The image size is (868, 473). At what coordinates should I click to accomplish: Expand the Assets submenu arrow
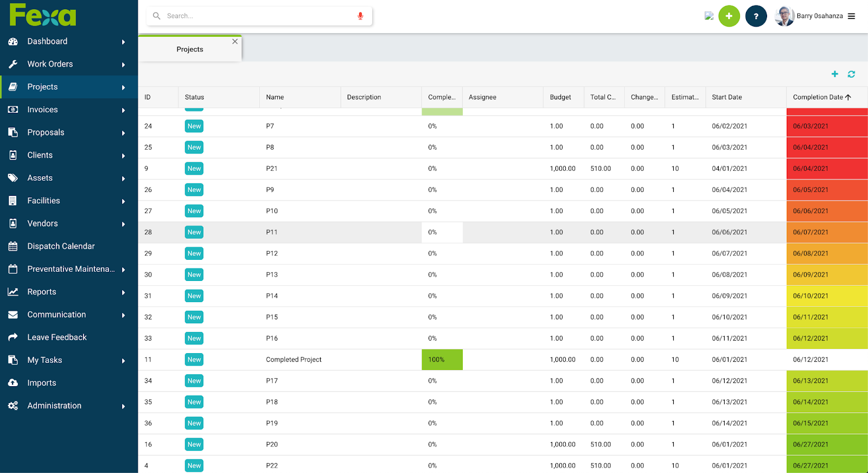click(124, 178)
